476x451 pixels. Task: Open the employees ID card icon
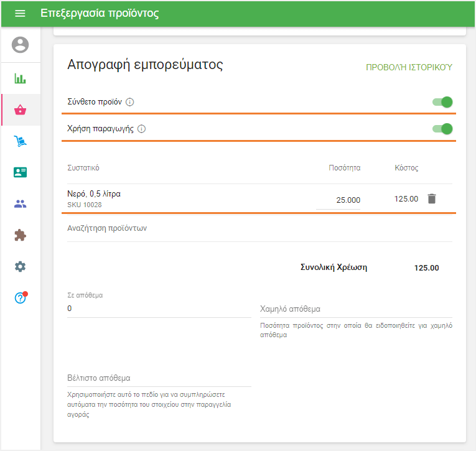click(x=21, y=172)
